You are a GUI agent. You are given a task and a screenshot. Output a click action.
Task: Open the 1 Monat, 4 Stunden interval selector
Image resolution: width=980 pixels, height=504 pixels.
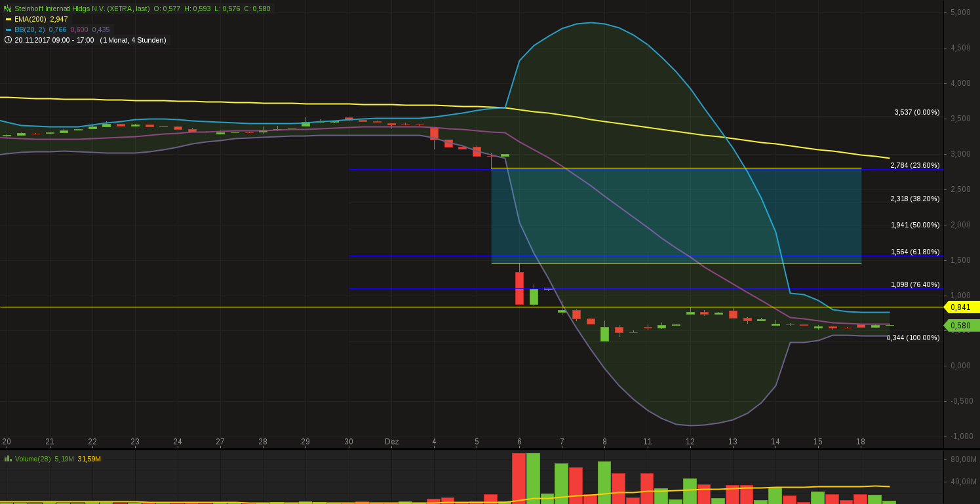[x=132, y=40]
